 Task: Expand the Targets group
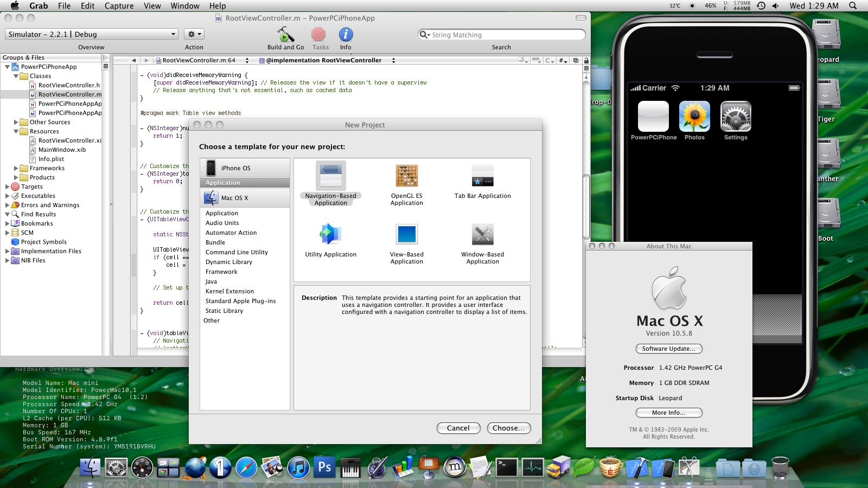(x=7, y=187)
